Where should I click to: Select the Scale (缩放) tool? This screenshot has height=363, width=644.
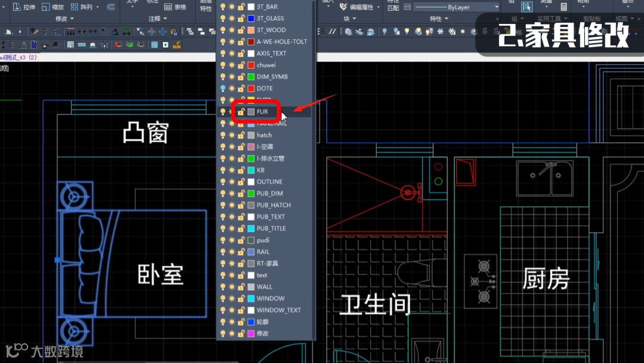[53, 7]
